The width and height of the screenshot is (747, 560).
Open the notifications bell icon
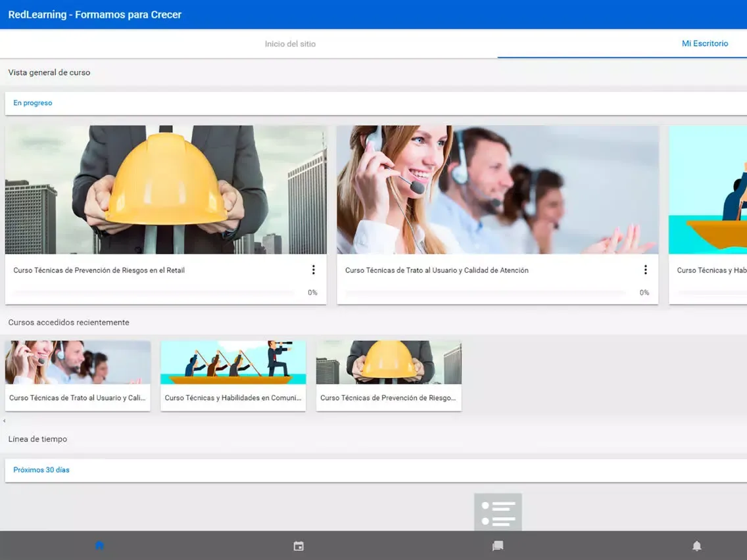click(x=697, y=546)
